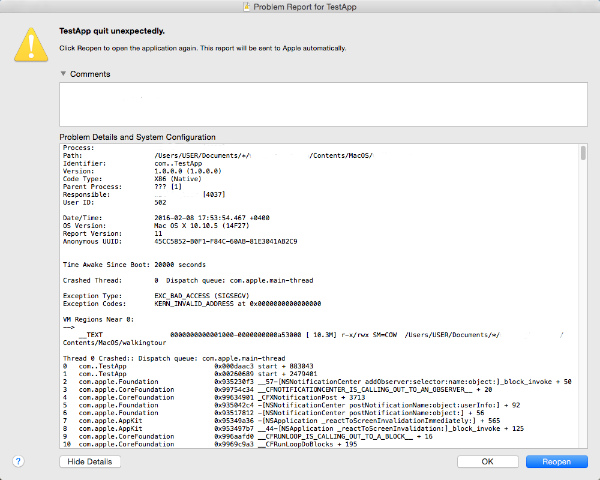This screenshot has height=480, width=600.
Task: Open help with the question mark button
Action: pyautogui.click(x=18, y=461)
